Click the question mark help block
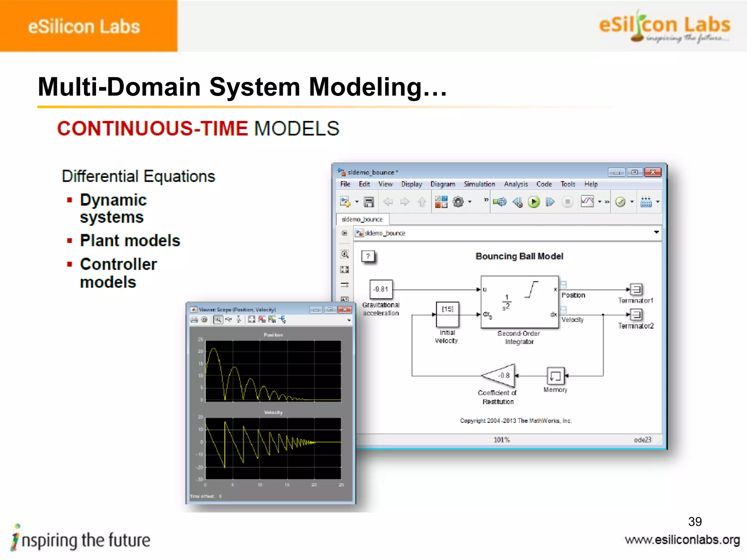Viewport: 747px width, 560px height. (368, 256)
